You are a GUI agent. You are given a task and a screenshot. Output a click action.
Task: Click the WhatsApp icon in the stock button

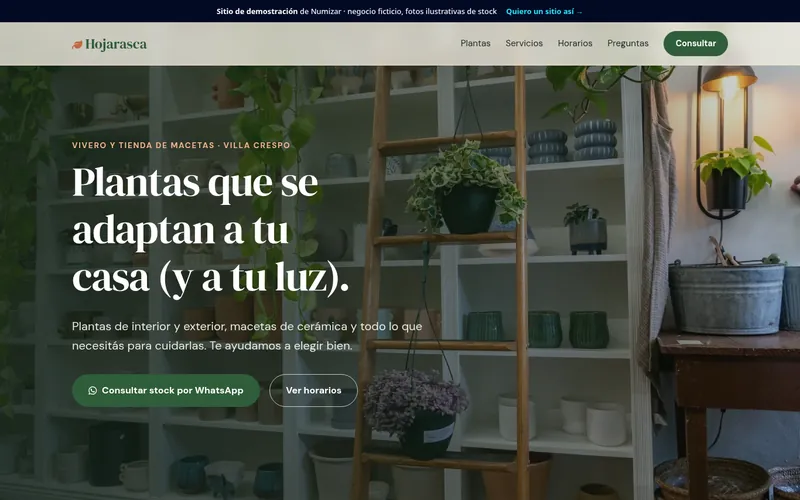click(92, 390)
